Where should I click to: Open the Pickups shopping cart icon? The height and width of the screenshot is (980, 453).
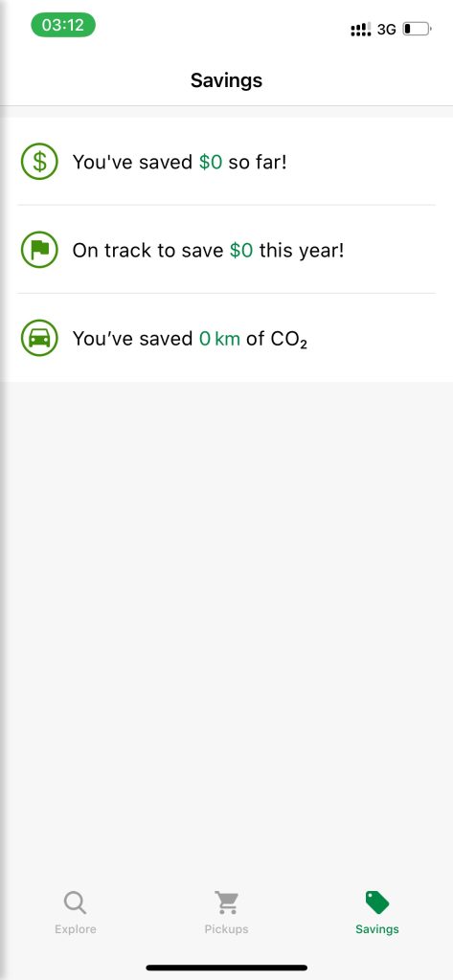coord(226,902)
